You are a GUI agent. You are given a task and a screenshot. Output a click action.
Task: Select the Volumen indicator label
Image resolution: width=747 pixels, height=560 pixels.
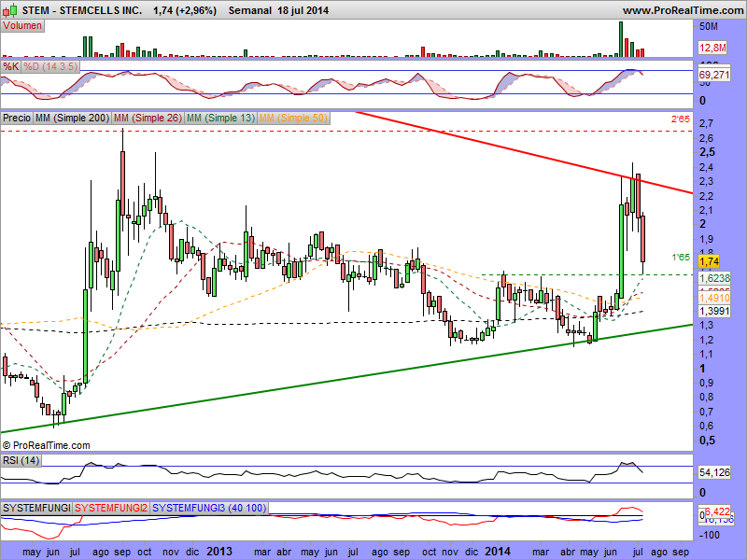[x=22, y=26]
